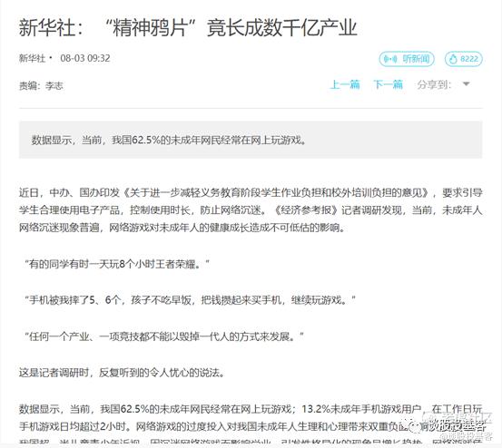
Task: Click the watermark logo at bottom right
Action: [415, 427]
